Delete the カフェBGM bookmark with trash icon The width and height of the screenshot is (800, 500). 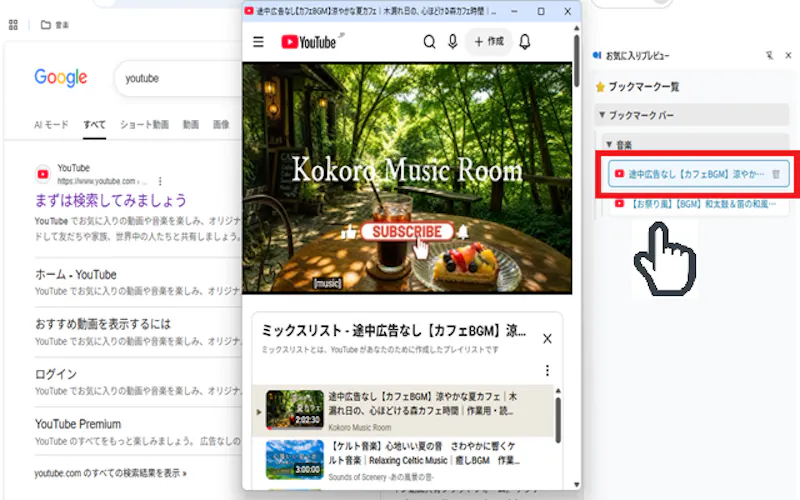point(776,174)
